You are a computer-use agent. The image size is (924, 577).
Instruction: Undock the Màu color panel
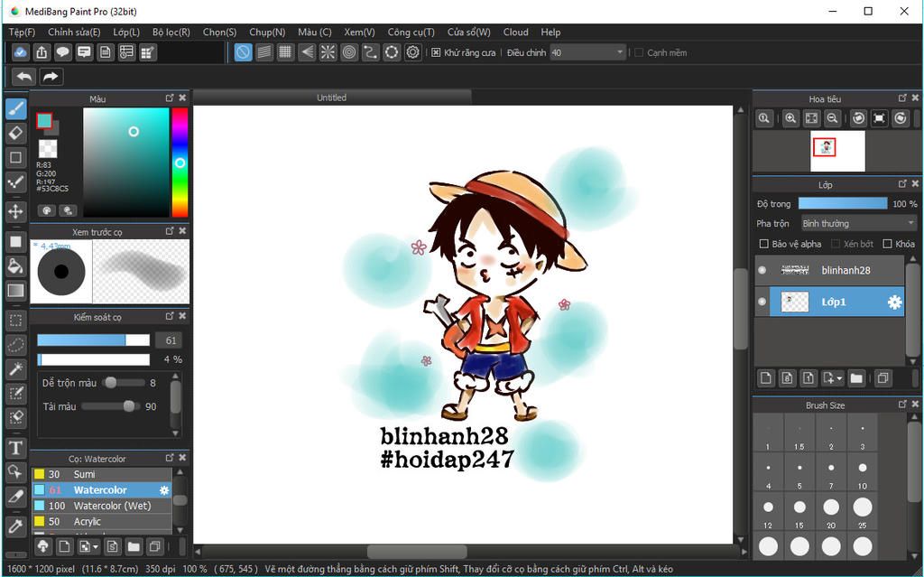tap(170, 98)
